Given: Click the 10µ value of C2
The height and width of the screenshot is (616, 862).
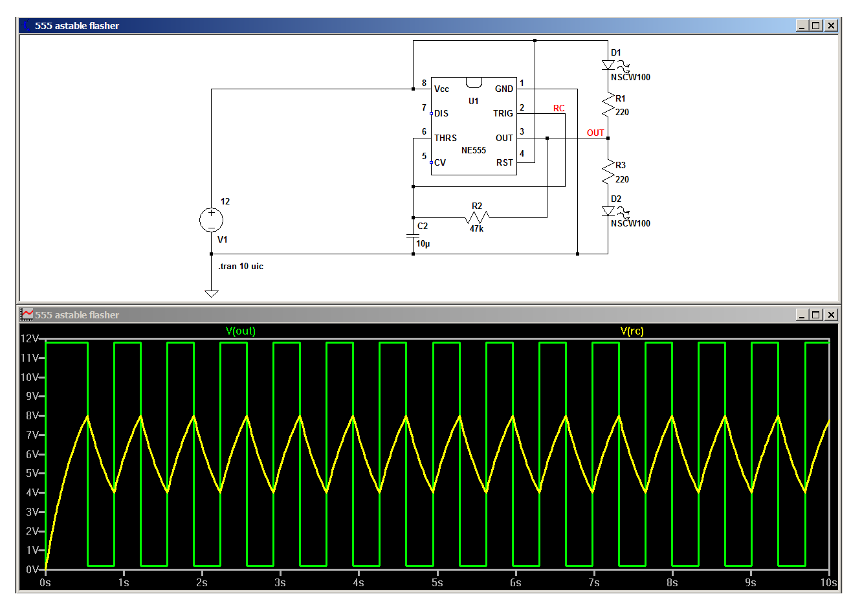Looking at the screenshot, I should (x=423, y=243).
